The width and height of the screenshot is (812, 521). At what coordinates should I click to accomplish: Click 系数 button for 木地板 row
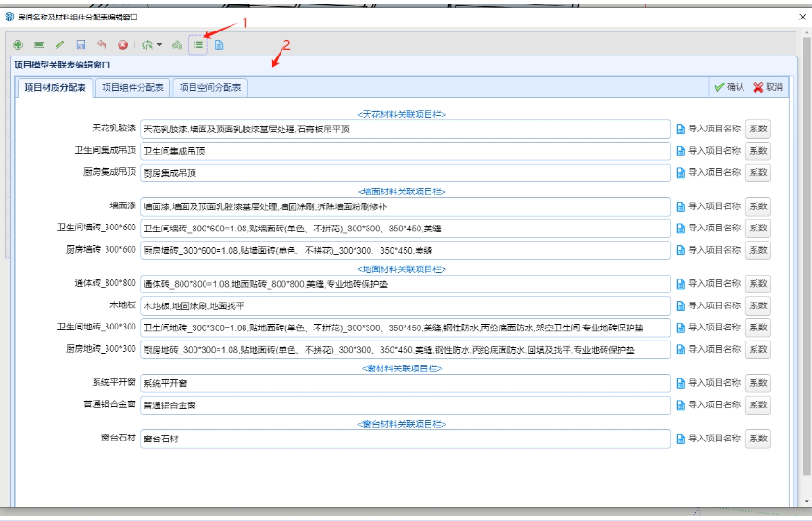757,305
